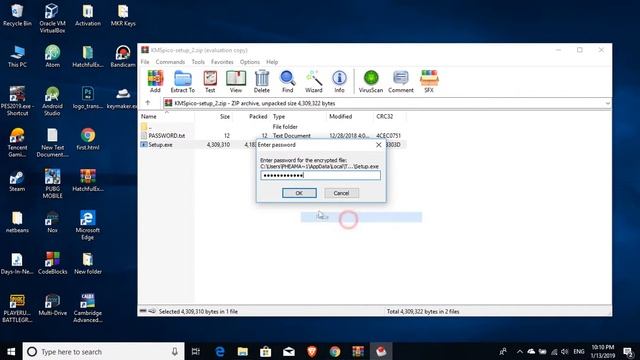Select the Tencent Gaming desktop icon

tap(17, 143)
